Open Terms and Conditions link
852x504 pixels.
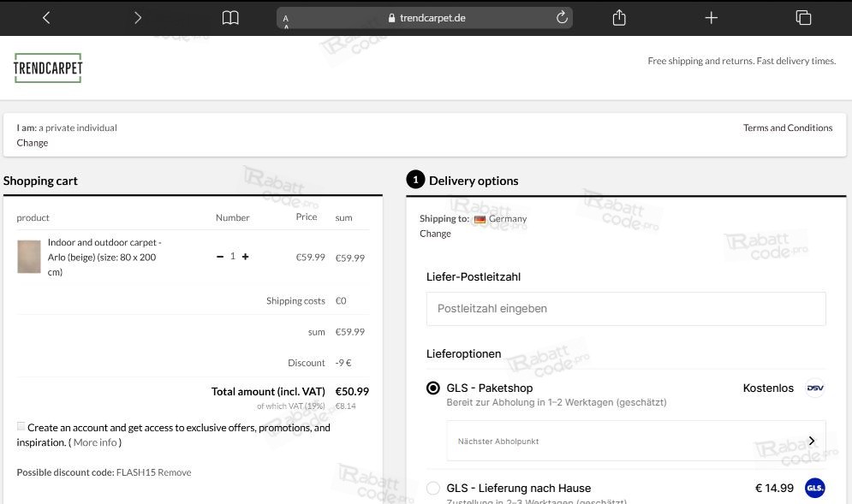(x=788, y=127)
